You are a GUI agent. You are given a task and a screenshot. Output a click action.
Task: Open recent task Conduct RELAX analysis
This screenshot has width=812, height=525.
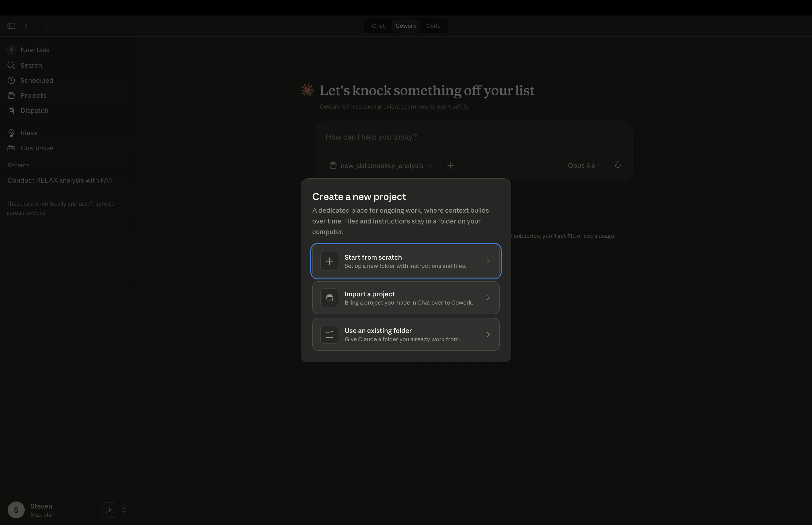tap(62, 180)
